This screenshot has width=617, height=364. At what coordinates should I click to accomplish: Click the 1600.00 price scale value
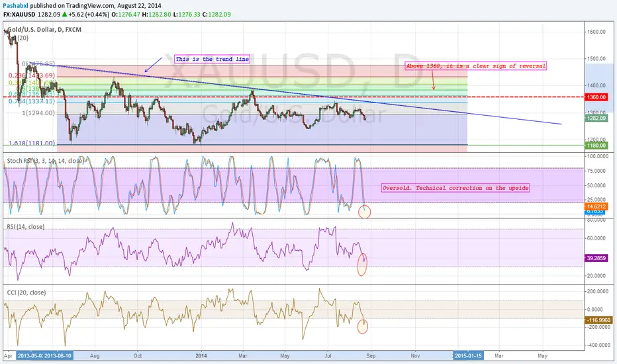point(597,32)
